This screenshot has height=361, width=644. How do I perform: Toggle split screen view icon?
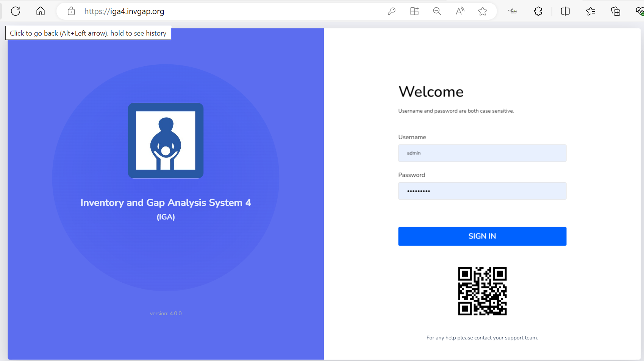(x=565, y=11)
